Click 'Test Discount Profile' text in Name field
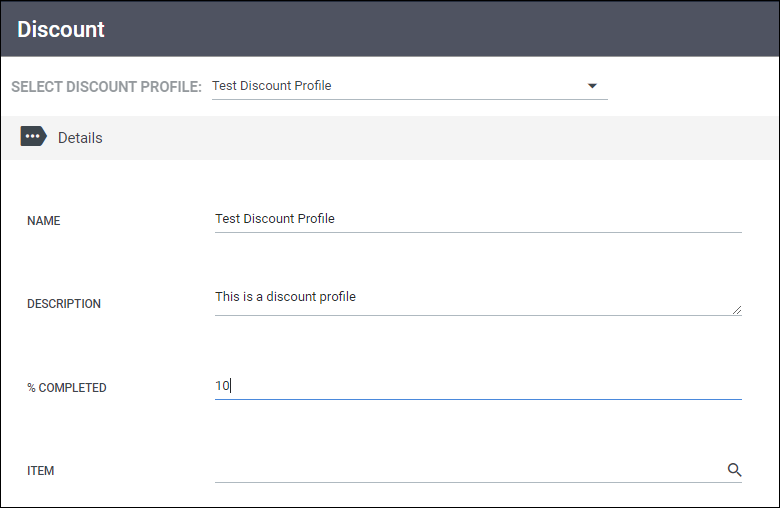Screen dimensions: 780x508 [x=275, y=218]
